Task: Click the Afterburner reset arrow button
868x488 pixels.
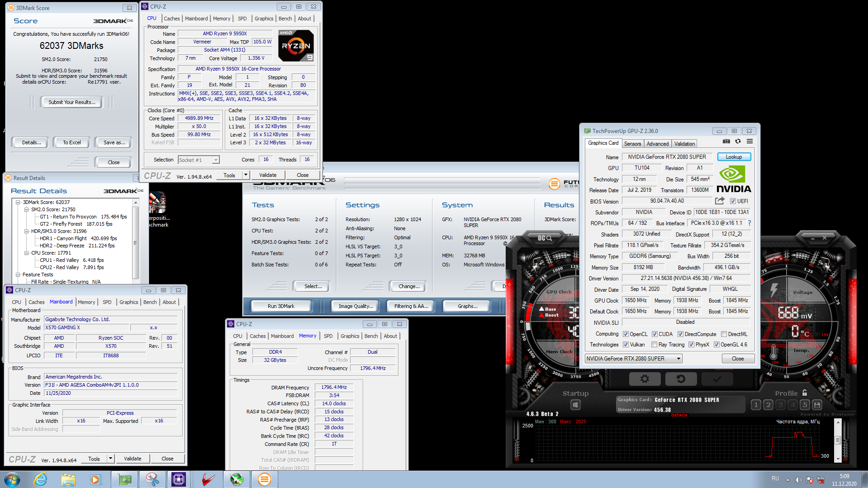Action: click(681, 379)
